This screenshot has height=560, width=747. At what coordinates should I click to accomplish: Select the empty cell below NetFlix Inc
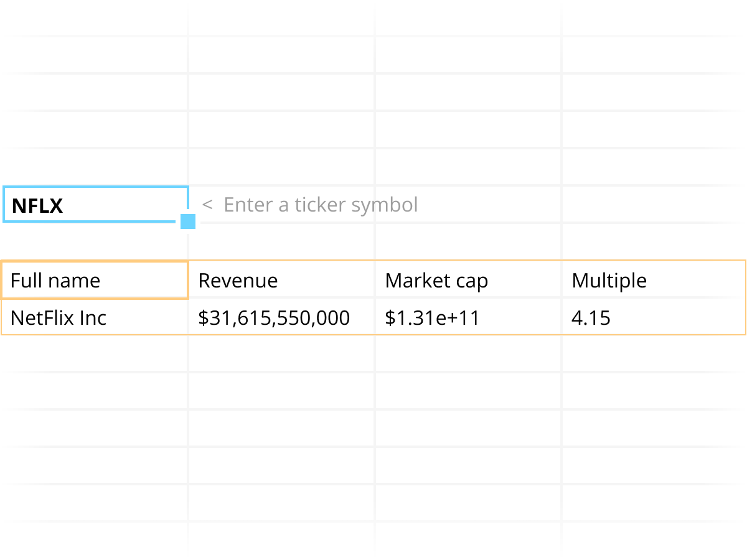[93, 355]
